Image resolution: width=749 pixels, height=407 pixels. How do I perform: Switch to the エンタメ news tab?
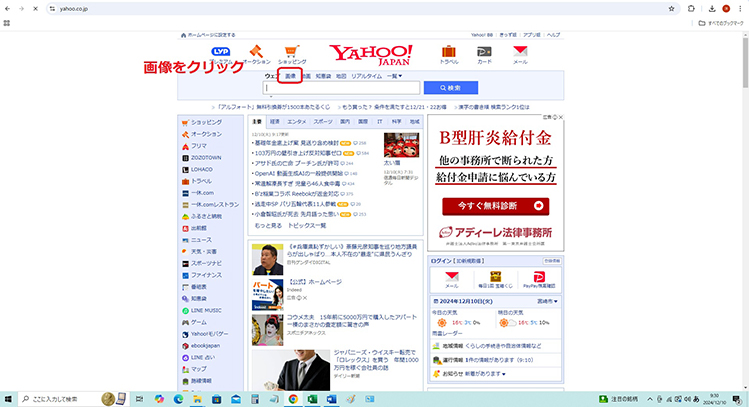(x=297, y=122)
